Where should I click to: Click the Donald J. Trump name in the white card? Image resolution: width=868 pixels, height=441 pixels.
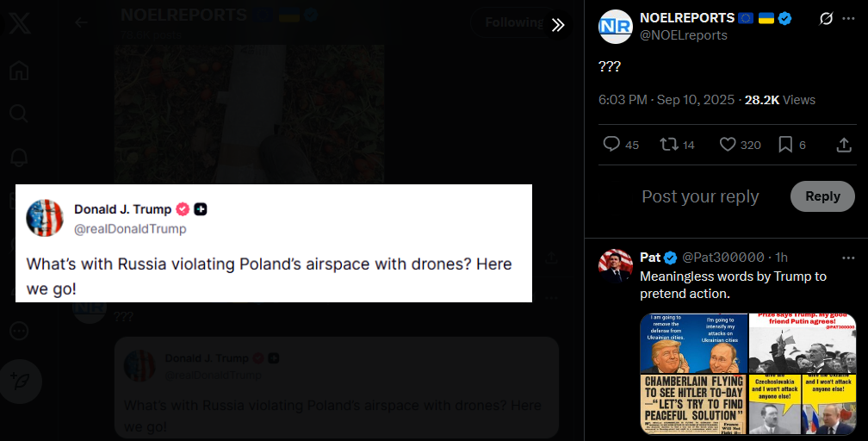coord(123,208)
